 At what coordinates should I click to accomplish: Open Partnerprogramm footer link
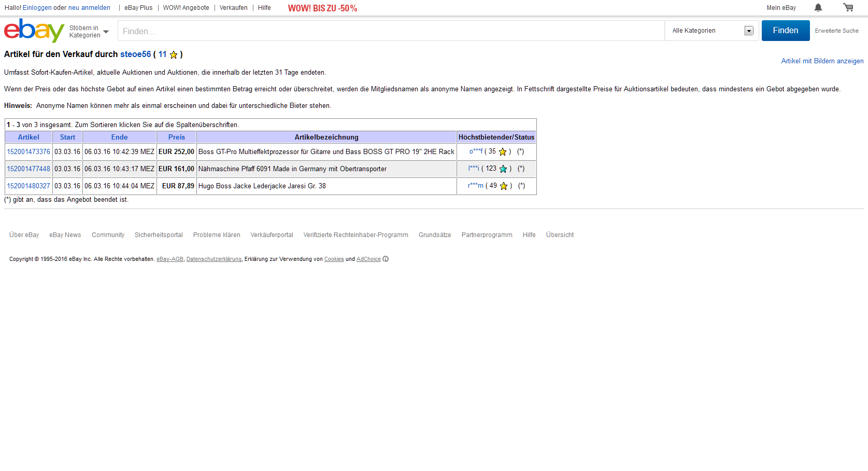[x=487, y=235]
